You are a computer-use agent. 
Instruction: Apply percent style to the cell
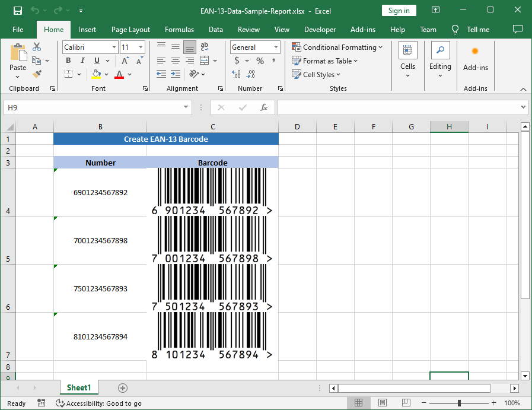click(x=260, y=61)
